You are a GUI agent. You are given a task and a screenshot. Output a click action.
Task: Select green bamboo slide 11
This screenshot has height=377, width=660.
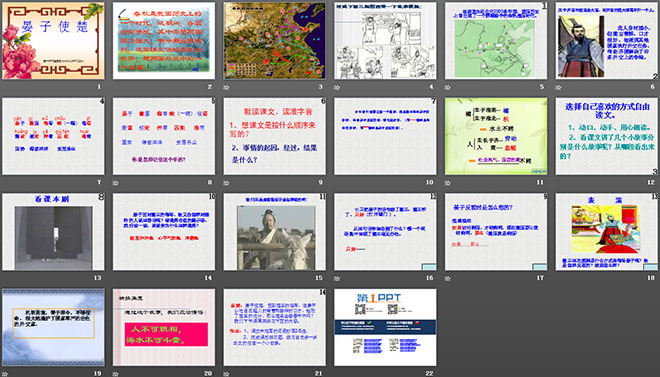click(x=496, y=136)
